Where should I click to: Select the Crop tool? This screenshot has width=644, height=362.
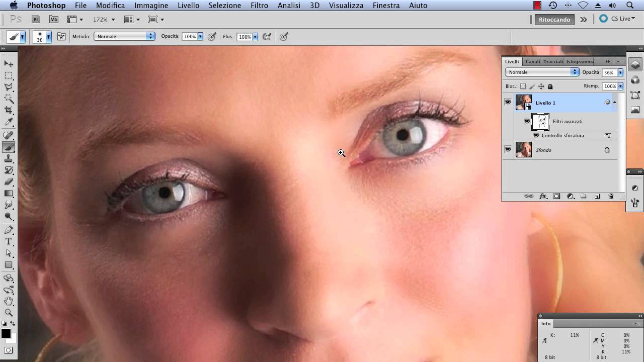pos(9,110)
